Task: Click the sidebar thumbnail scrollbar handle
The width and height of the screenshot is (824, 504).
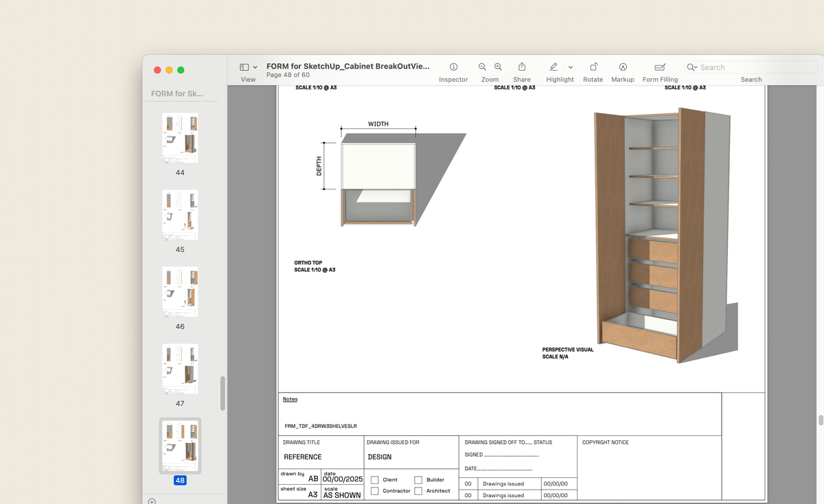Action: tap(222, 393)
